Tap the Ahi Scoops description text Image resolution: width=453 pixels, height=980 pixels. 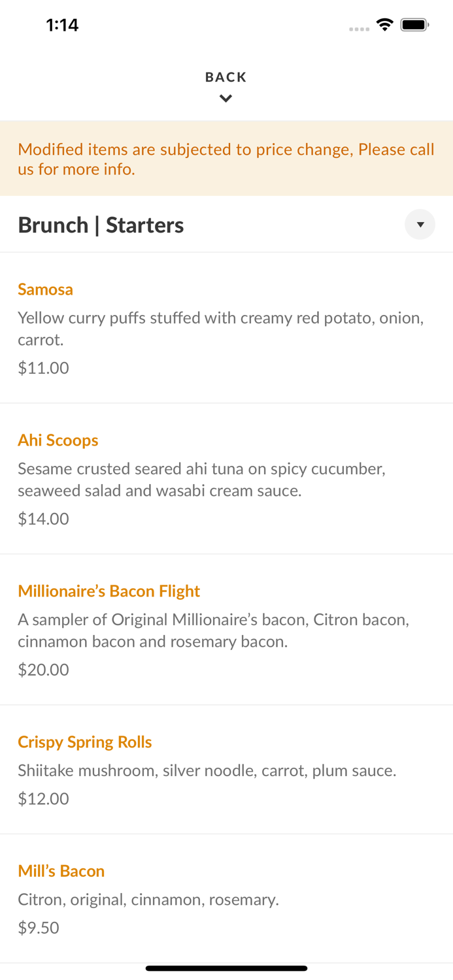click(x=201, y=480)
